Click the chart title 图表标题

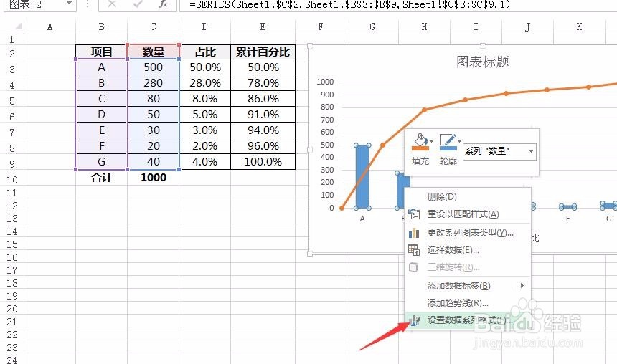[483, 62]
